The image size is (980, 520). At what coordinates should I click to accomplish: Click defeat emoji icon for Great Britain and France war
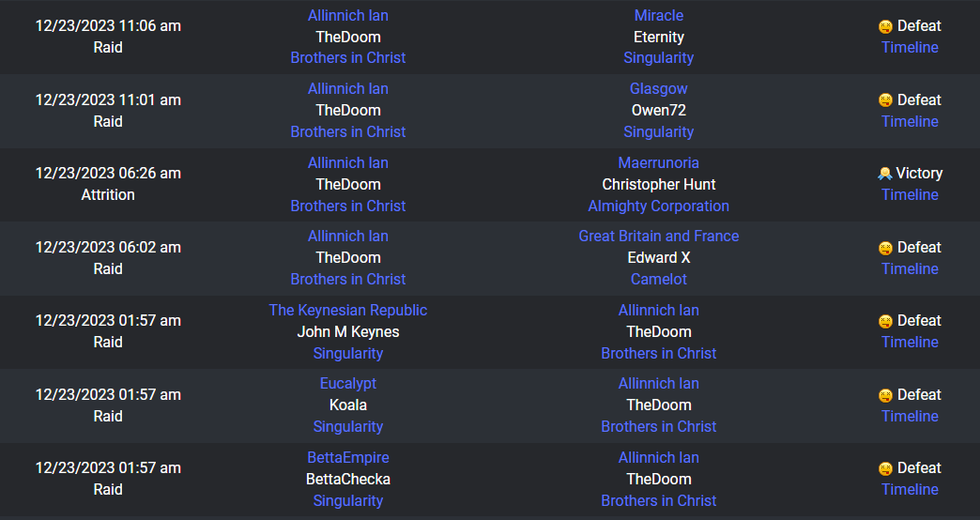click(x=885, y=248)
